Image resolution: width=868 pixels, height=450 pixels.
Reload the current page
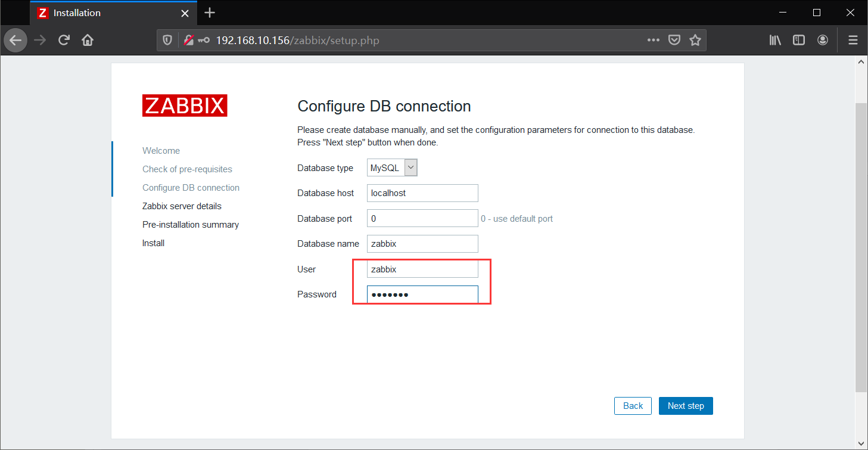64,41
